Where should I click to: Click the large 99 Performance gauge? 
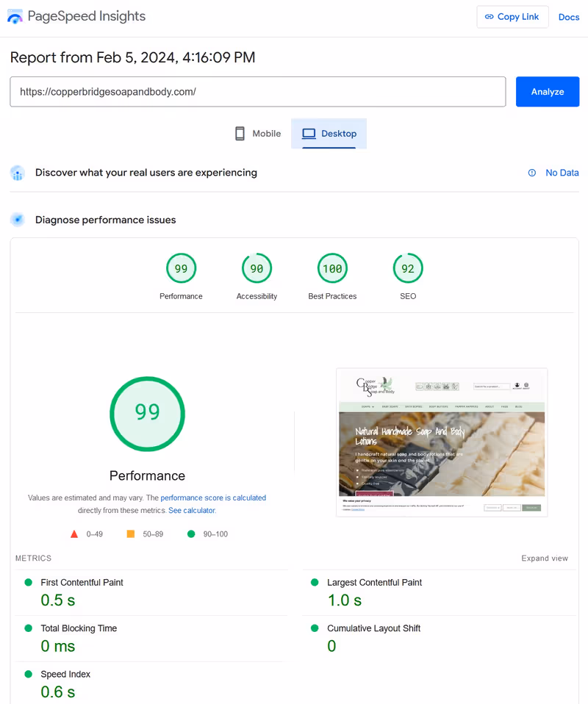pos(147,413)
